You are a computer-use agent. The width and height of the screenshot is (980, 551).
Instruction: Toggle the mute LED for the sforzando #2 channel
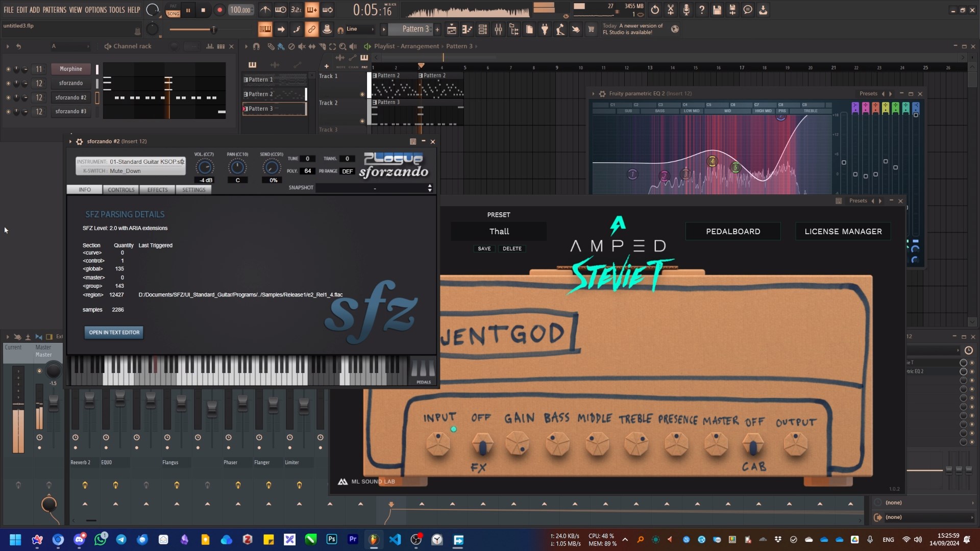click(8, 97)
